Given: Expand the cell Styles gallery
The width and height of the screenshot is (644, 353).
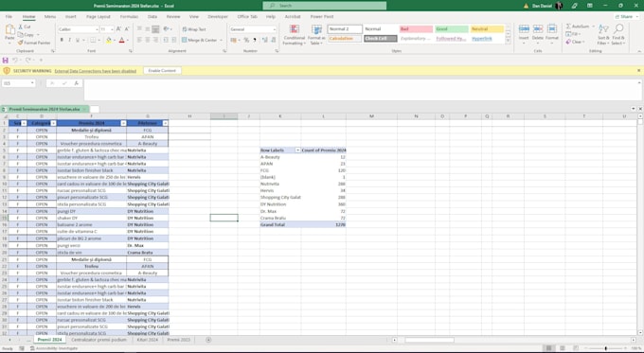Looking at the screenshot, I should (x=508, y=41).
